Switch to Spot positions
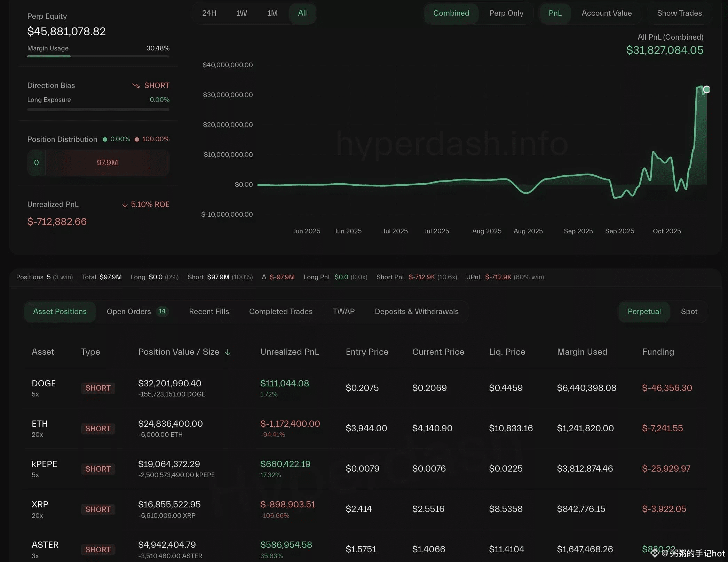Image resolution: width=728 pixels, height=562 pixels. (689, 312)
